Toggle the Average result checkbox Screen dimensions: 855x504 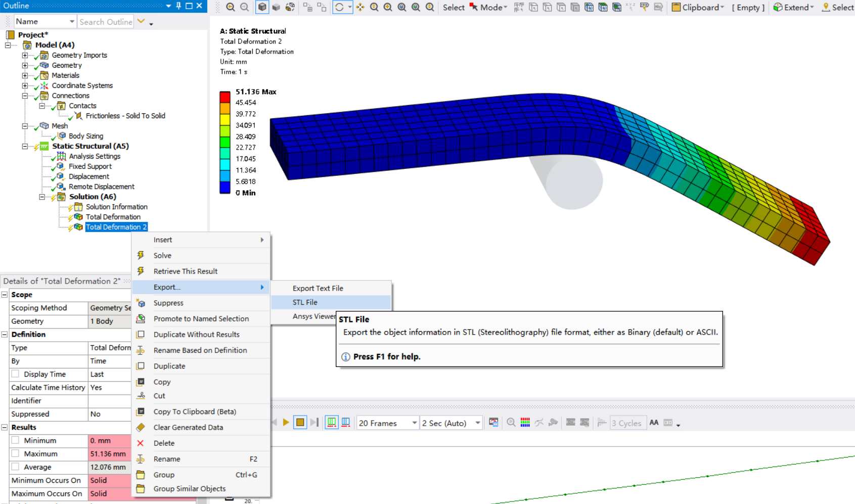click(16, 467)
